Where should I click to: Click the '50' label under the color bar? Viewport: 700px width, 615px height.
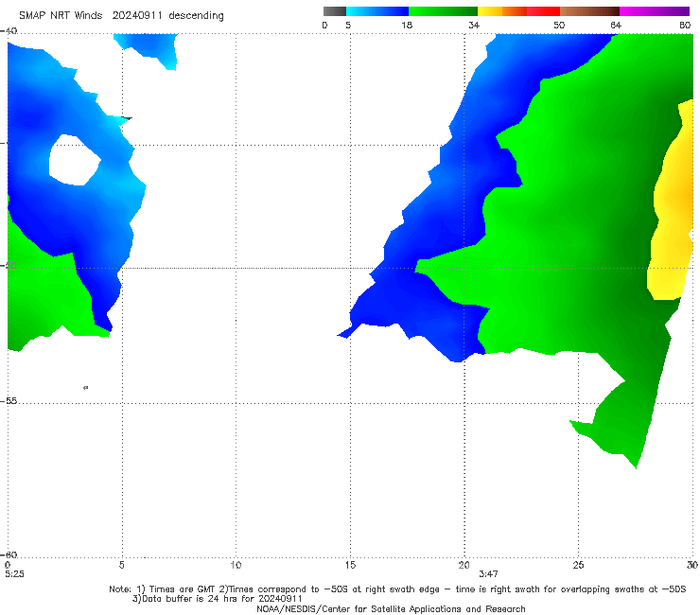[559, 25]
